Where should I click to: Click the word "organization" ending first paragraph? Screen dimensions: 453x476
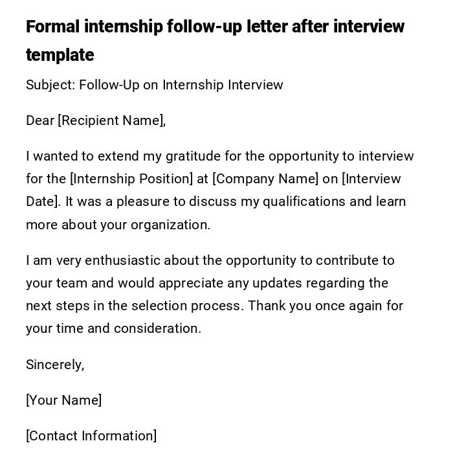pyautogui.click(x=170, y=225)
